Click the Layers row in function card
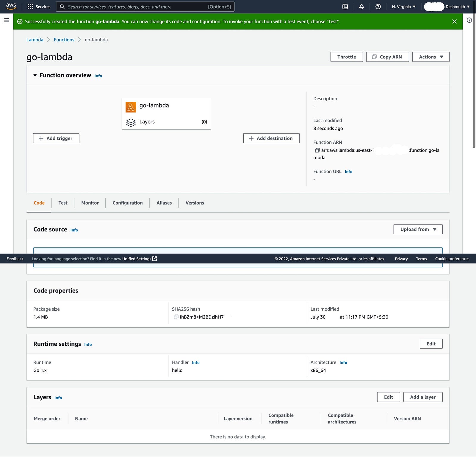This screenshot has width=476, height=466. [166, 122]
